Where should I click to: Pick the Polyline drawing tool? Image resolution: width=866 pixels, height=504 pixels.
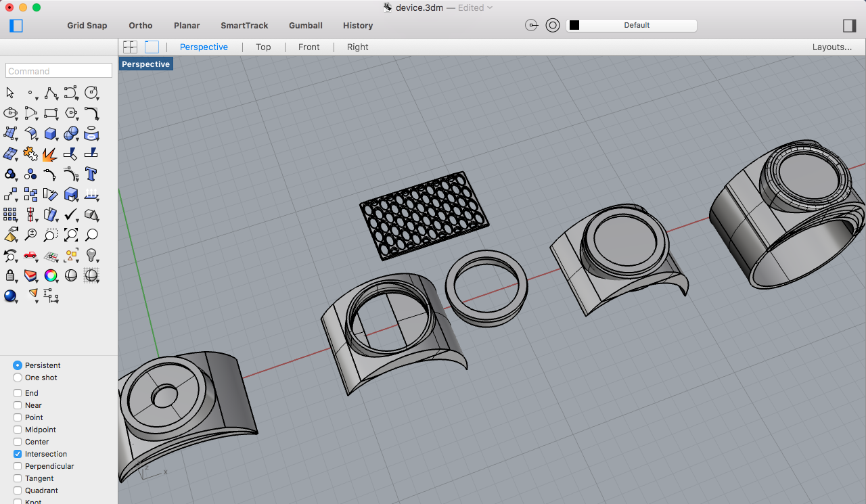point(51,93)
